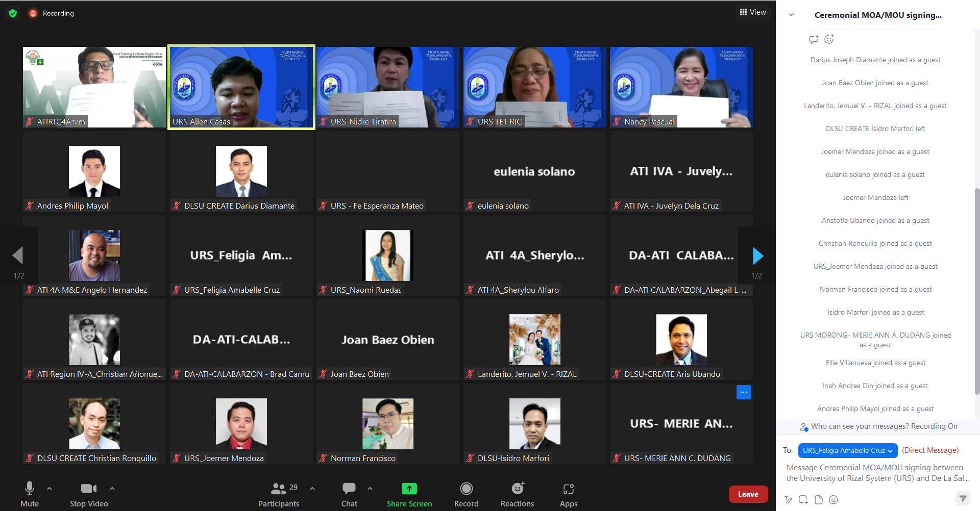Click the screenshot capture icon in chat
This screenshot has height=511, width=980.
pyautogui.click(x=803, y=500)
